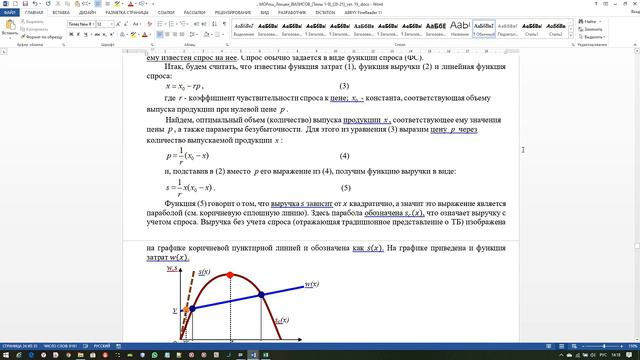This screenshot has height=360, width=640.
Task: Expand the styles gallery more arrow
Action: point(571,36)
